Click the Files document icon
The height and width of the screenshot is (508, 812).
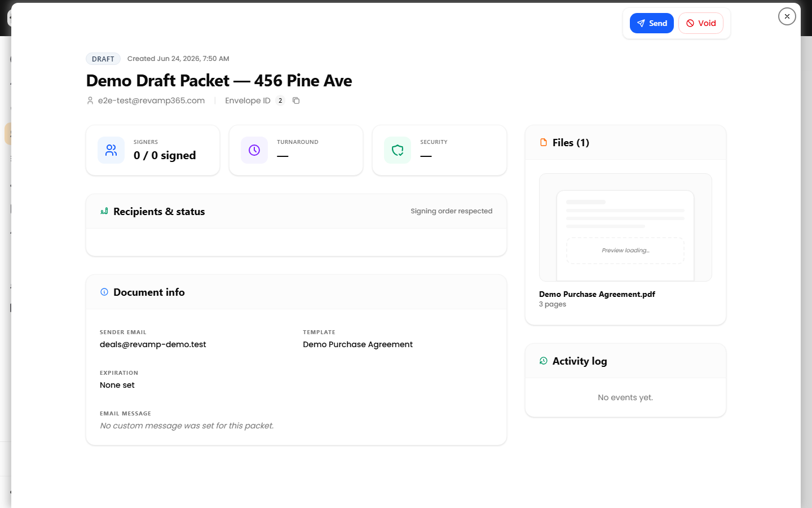point(544,142)
